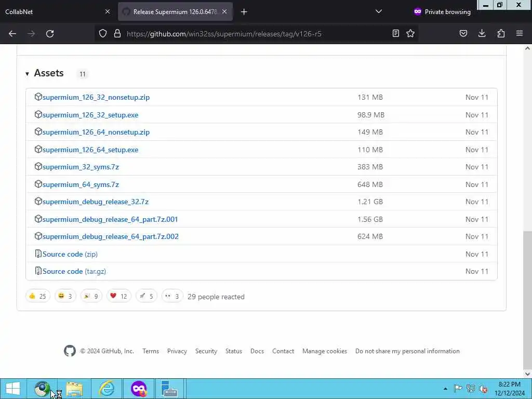Download supermium_126_64_nonsetup.zip
Viewport: 532px width, 399px height.
click(96, 132)
